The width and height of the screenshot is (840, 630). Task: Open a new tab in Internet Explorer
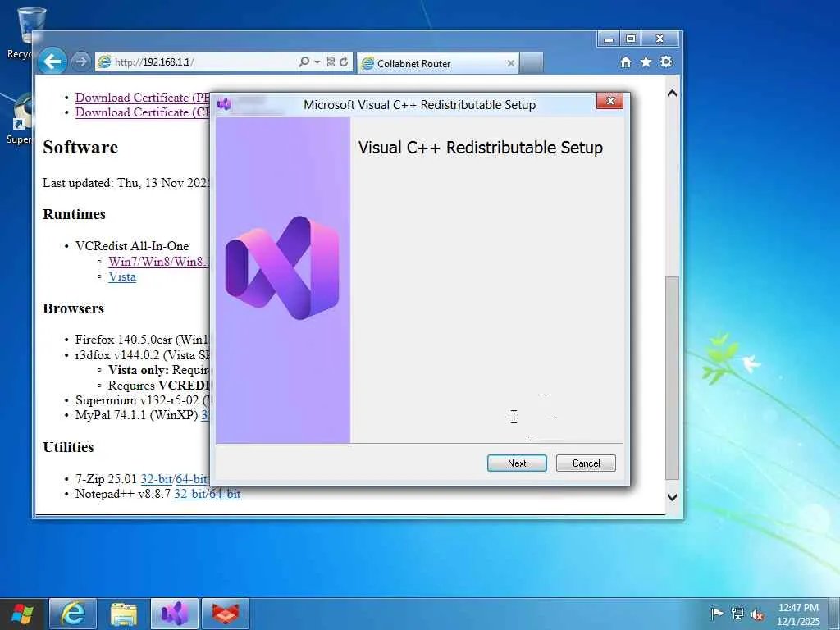532,63
